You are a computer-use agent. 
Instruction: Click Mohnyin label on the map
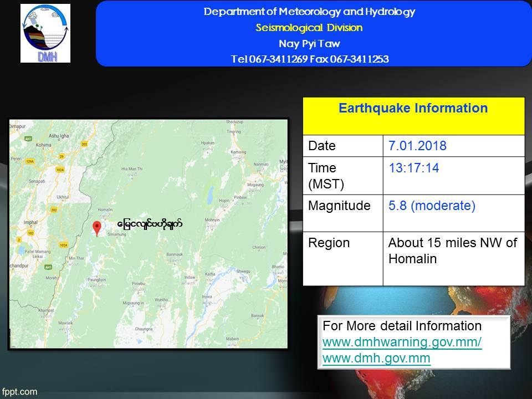coord(212,220)
